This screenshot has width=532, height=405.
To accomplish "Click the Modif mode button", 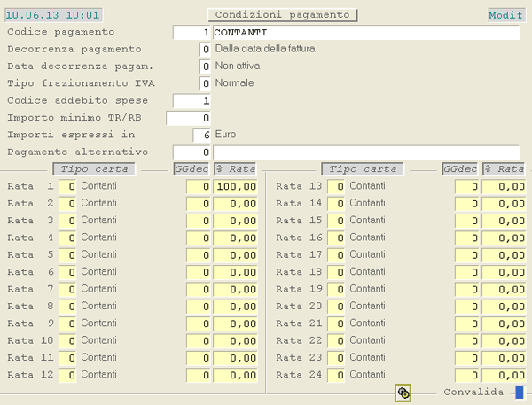I will 506,15.
